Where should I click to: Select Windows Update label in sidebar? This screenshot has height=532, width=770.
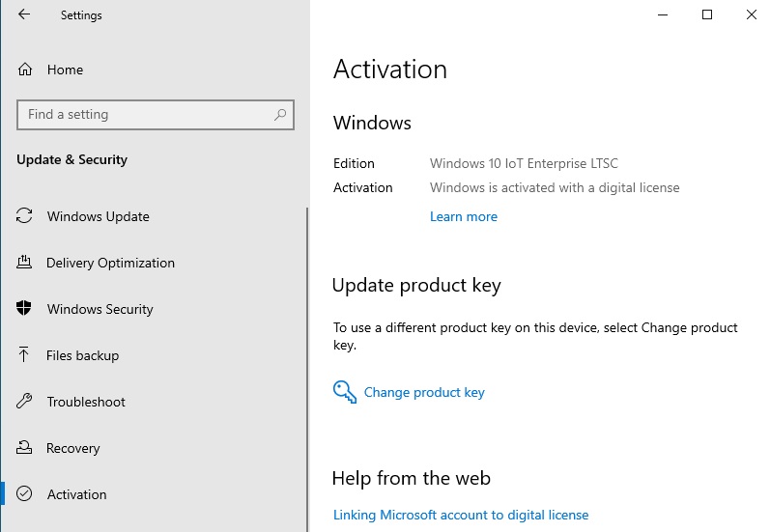(x=98, y=216)
